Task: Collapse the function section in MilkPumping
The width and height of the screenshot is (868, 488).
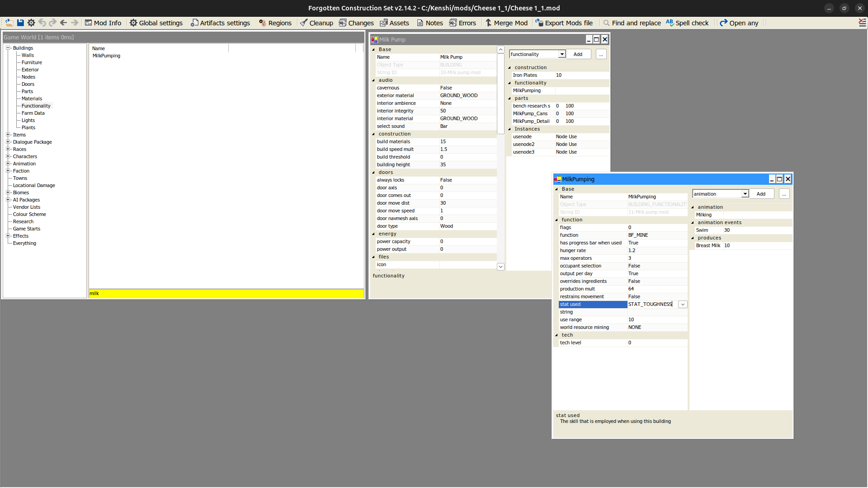Action: click(557, 220)
